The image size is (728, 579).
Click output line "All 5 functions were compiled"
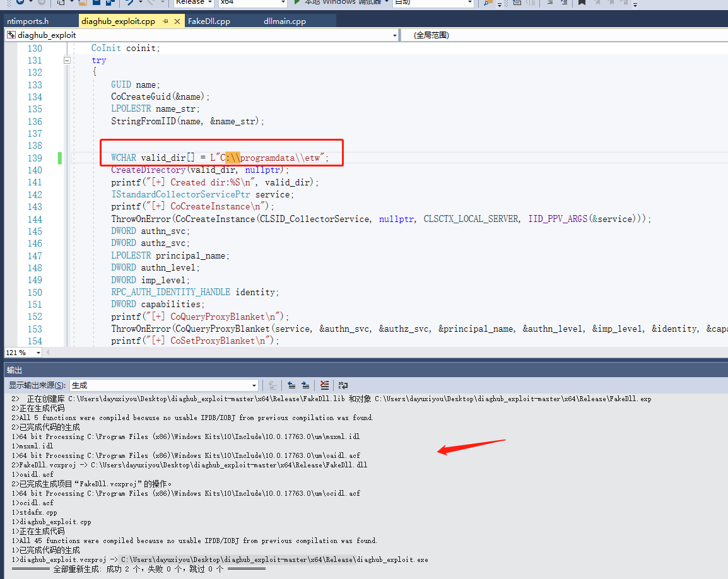pyautogui.click(x=192, y=418)
